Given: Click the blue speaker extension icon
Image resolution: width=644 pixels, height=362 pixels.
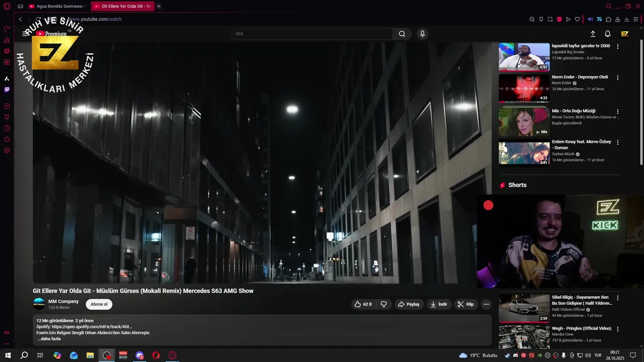Looking at the screenshot, I should (x=590, y=19).
